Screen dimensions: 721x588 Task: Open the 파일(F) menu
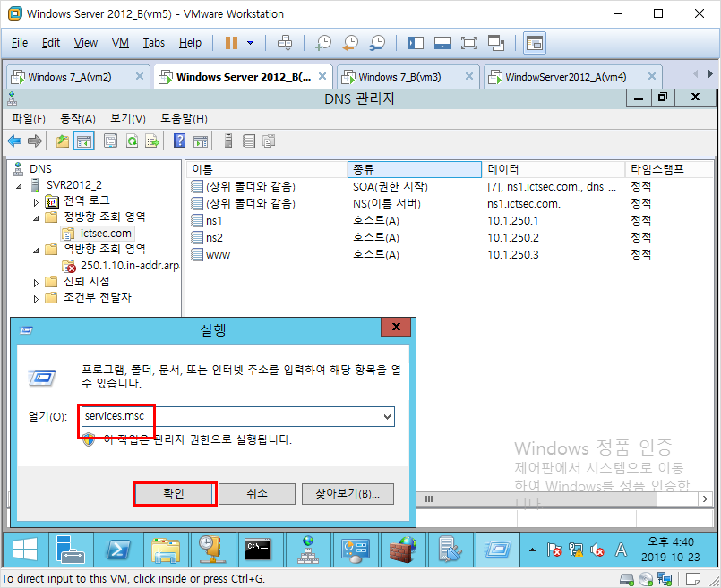29,119
